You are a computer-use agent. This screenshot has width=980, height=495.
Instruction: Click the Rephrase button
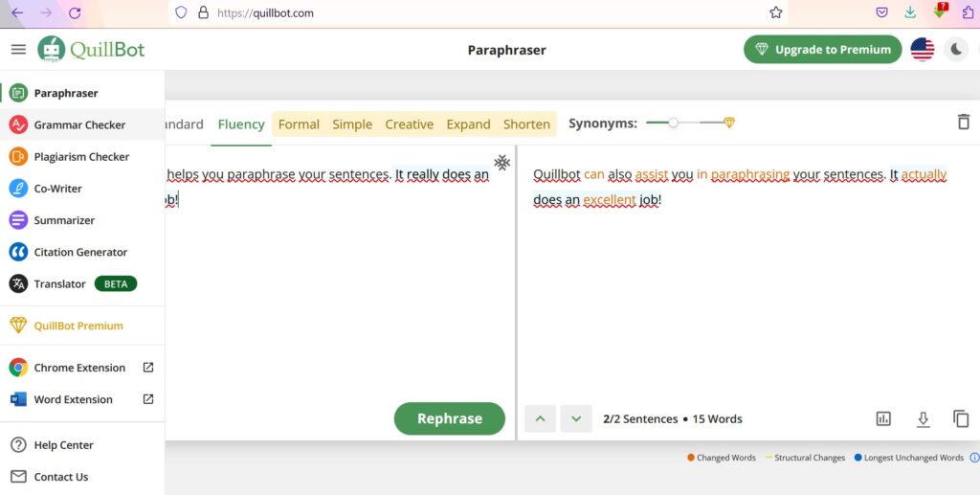click(449, 418)
